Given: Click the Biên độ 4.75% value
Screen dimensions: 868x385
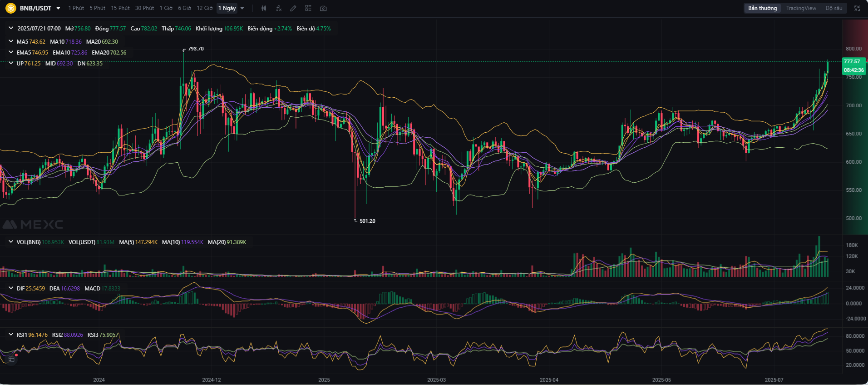Looking at the screenshot, I should click(314, 28).
